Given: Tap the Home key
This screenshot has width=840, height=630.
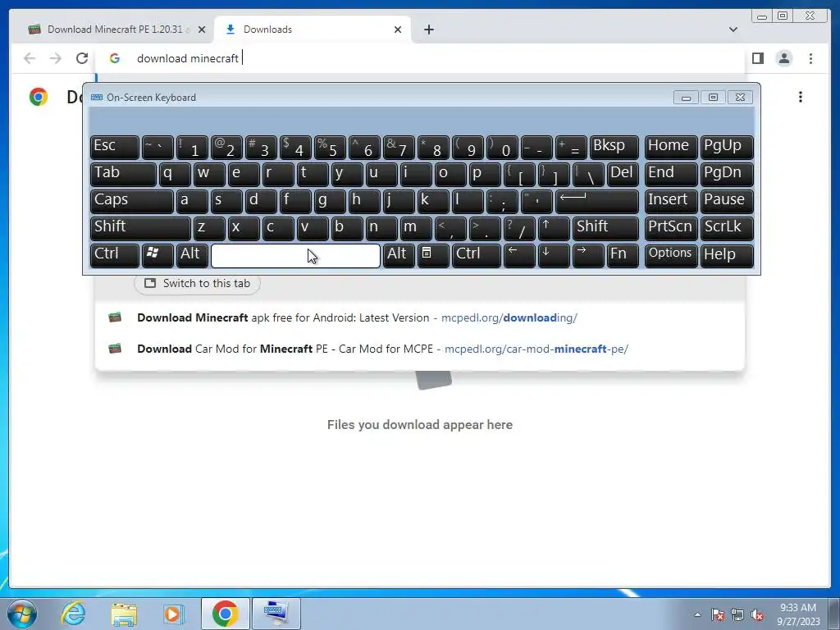Looking at the screenshot, I should click(671, 148).
